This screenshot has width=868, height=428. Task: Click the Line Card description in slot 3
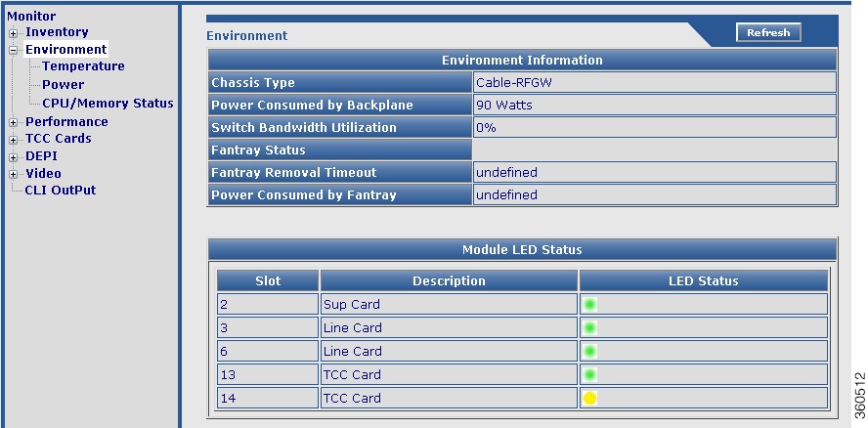pyautogui.click(x=449, y=327)
